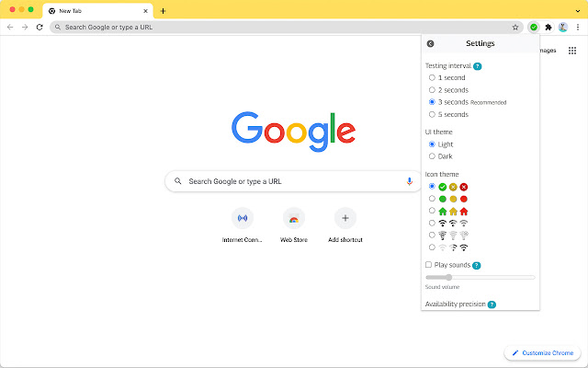Select the New Tab tab
This screenshot has height=368, width=588.
(98, 11)
